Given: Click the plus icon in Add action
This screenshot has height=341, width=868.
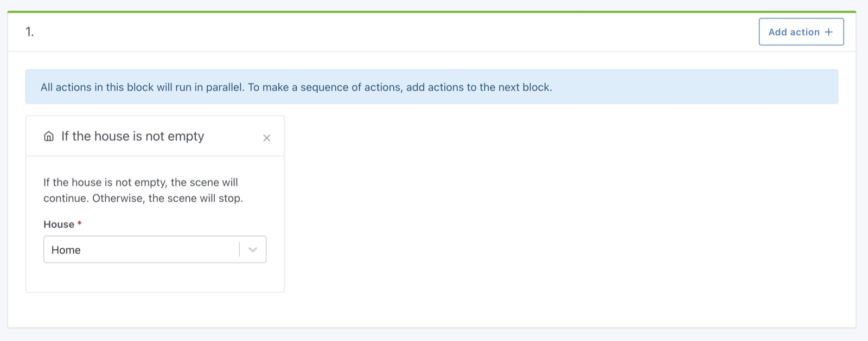Looking at the screenshot, I should (828, 32).
